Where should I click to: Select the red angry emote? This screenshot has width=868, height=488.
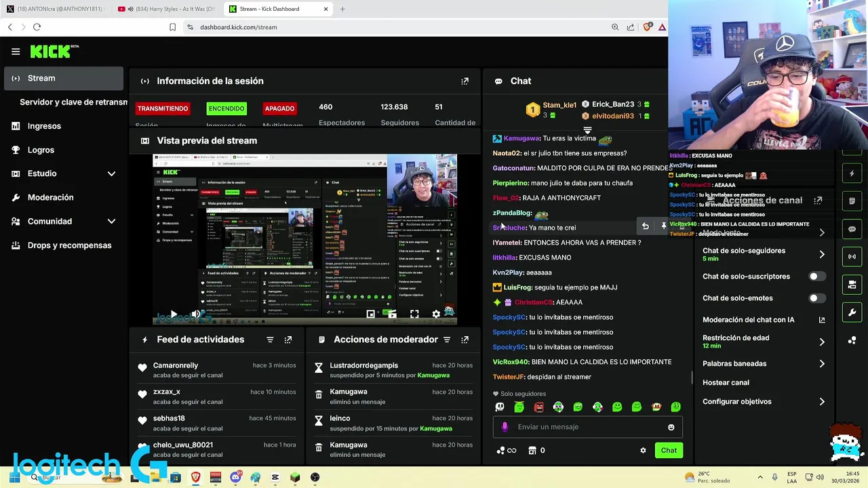coord(538,407)
